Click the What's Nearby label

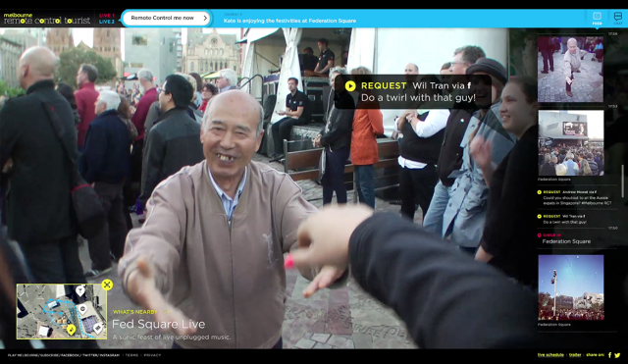135,312
